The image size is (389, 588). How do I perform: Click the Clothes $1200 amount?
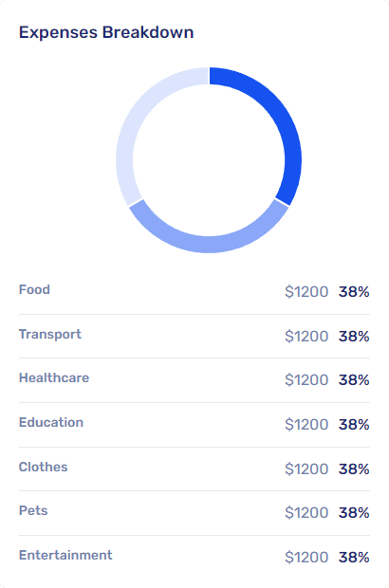306,469
